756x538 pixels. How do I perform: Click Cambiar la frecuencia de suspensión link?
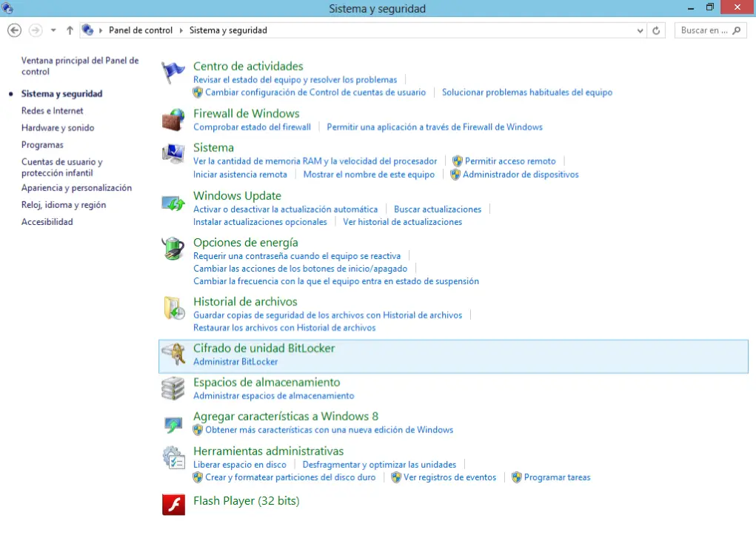pos(336,281)
